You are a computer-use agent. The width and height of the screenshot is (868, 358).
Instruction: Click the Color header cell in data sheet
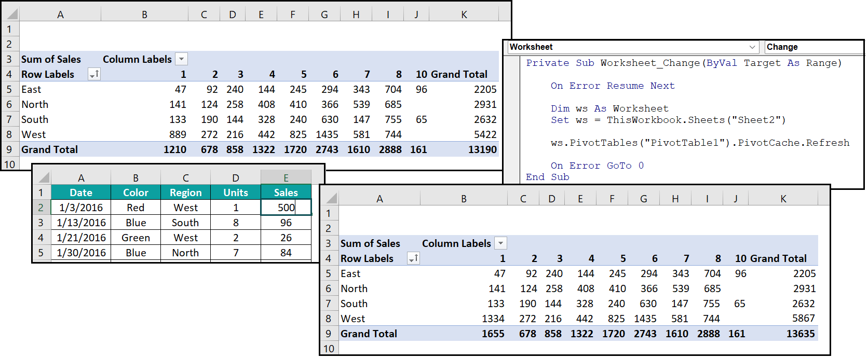pos(135,192)
